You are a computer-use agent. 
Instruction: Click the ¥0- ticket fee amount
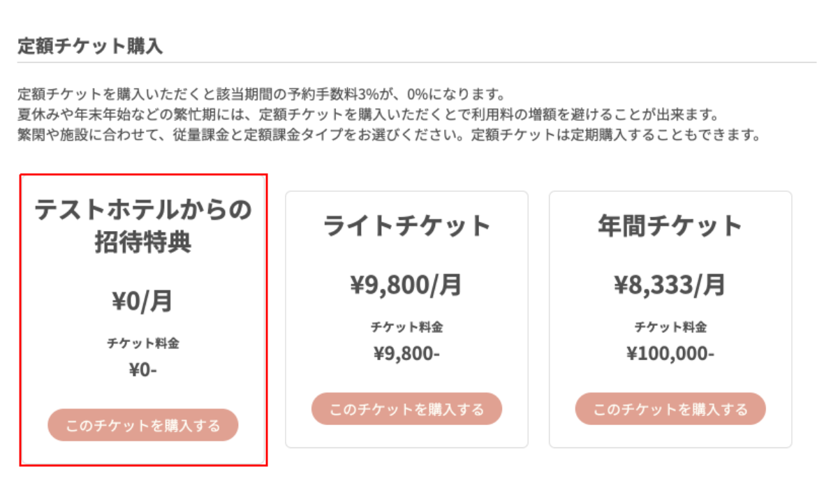coord(143,370)
